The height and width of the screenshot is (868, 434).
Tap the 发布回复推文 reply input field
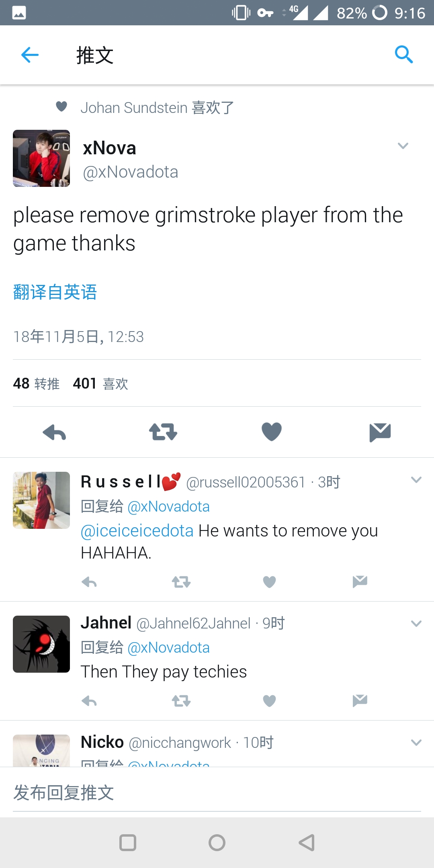pos(217,793)
